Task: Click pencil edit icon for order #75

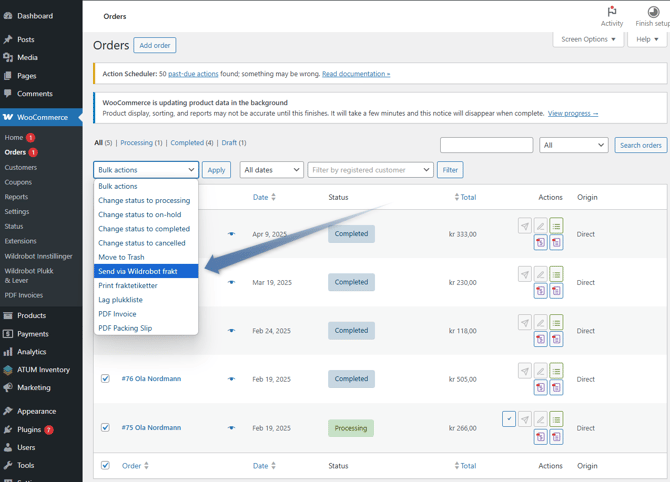Action: [x=541, y=420]
